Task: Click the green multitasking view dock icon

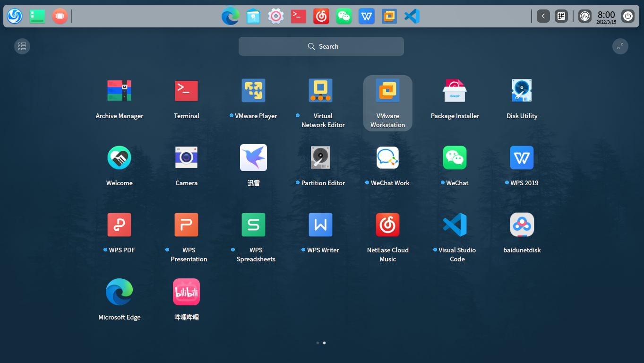Action: [x=37, y=16]
